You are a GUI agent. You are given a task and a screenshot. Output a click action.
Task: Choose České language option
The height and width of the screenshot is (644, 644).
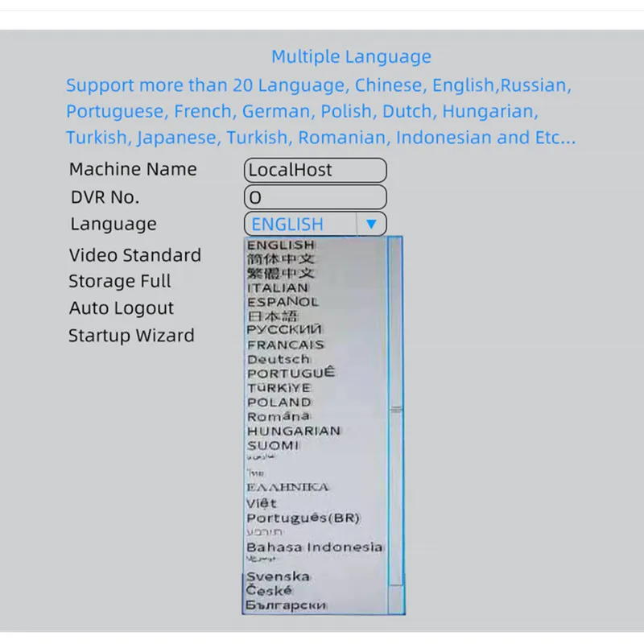pos(269,591)
